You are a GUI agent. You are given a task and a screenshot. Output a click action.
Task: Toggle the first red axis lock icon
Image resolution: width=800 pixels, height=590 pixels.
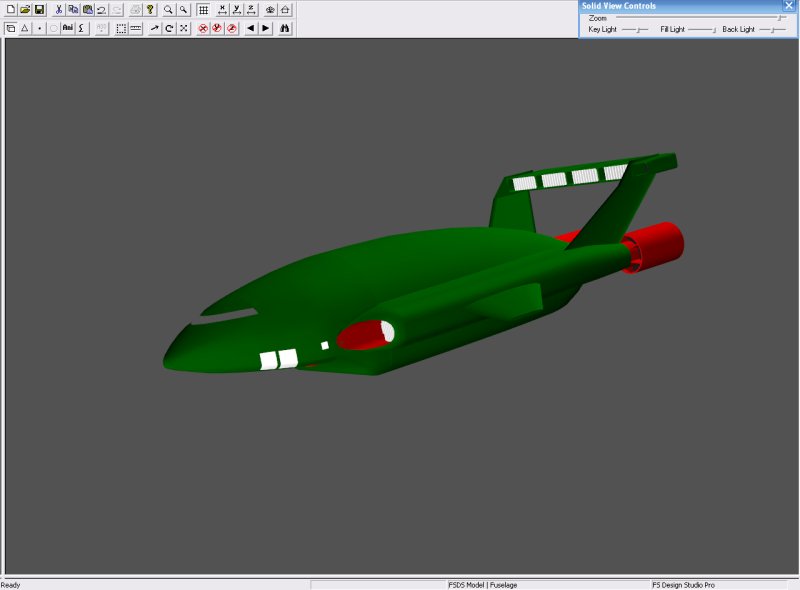(x=203, y=28)
